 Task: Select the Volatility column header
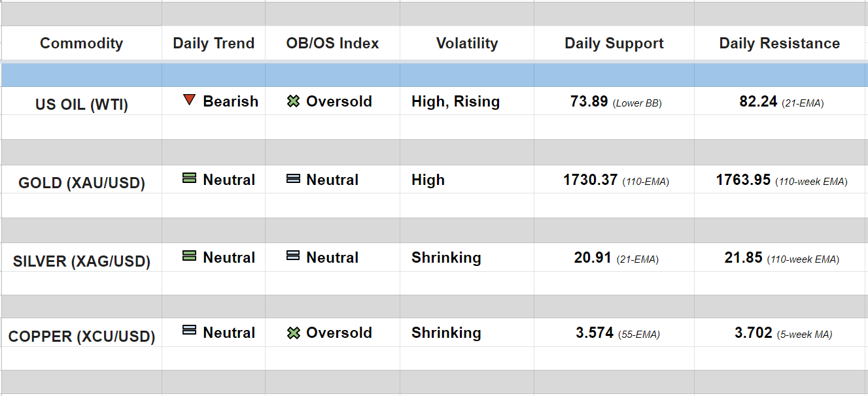[x=467, y=44]
